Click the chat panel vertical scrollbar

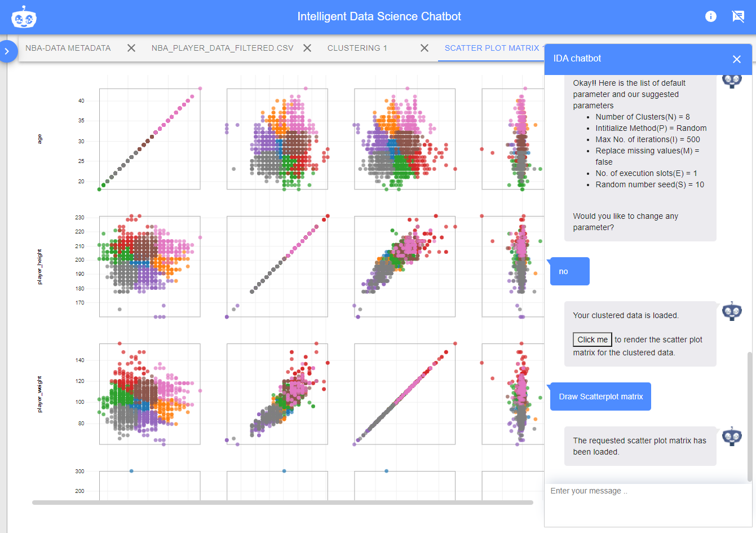(749, 417)
